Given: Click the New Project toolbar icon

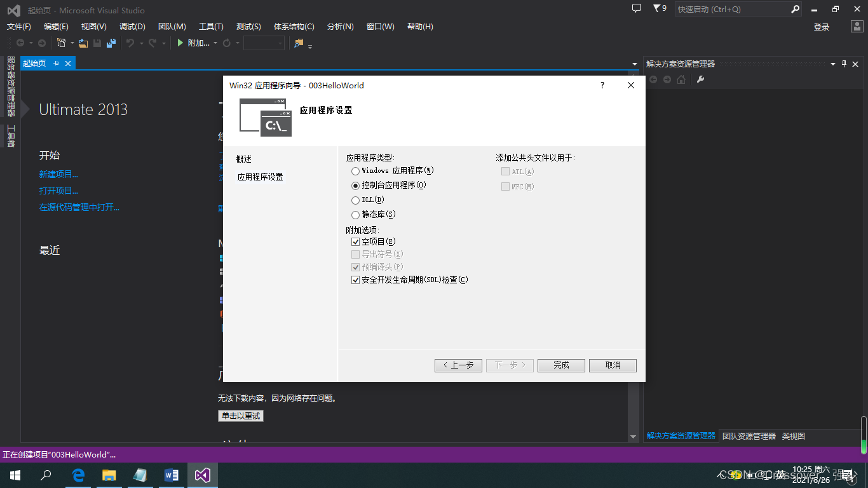Looking at the screenshot, I should tap(61, 43).
